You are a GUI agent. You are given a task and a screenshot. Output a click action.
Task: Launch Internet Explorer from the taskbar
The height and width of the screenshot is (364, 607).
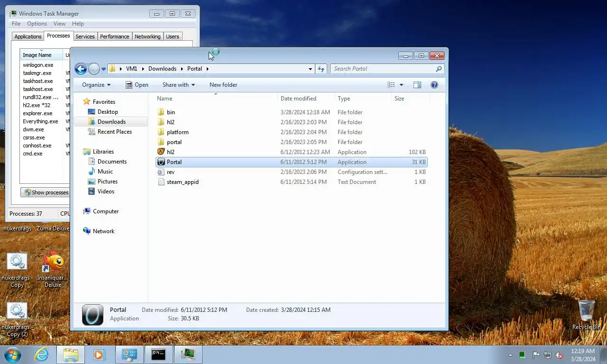42,355
